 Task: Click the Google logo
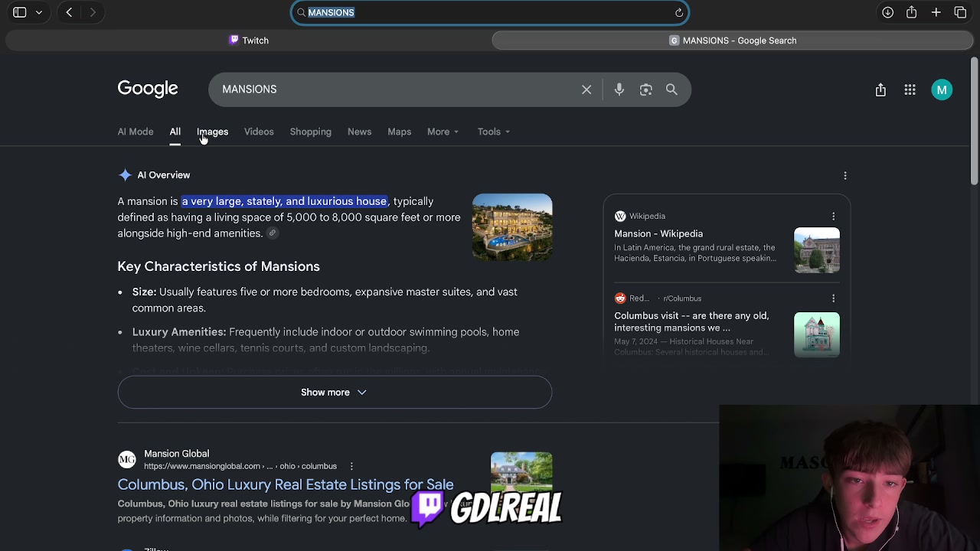[148, 89]
